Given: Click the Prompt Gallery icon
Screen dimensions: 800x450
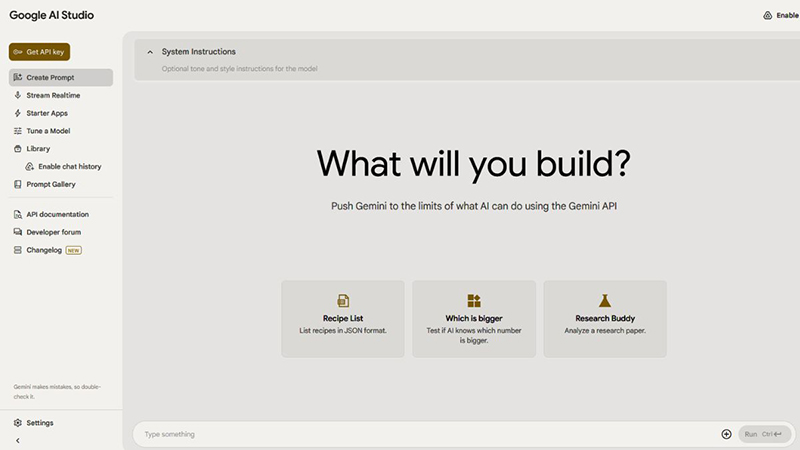Looking at the screenshot, I should tap(18, 184).
